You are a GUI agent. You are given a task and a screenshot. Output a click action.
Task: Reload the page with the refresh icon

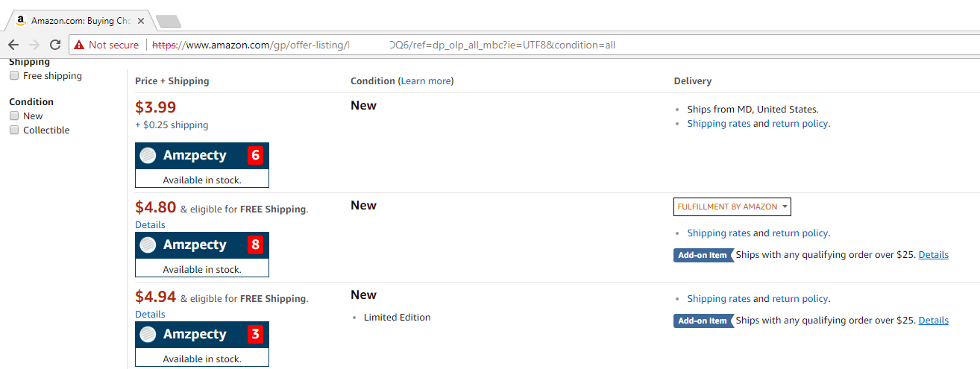tap(55, 45)
